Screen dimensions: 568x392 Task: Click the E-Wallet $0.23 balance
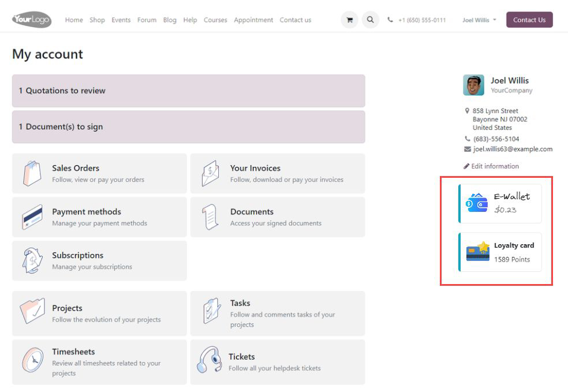505,210
